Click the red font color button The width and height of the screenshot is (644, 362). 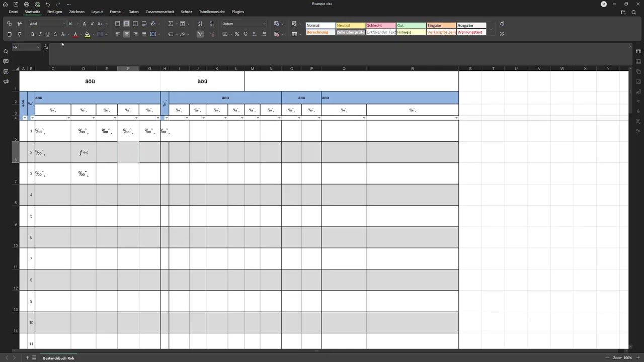click(75, 34)
